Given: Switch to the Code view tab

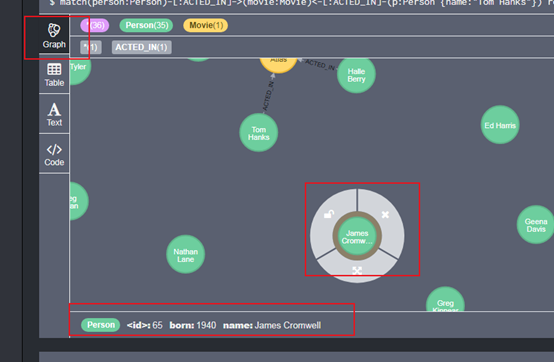Looking at the screenshot, I should [54, 154].
